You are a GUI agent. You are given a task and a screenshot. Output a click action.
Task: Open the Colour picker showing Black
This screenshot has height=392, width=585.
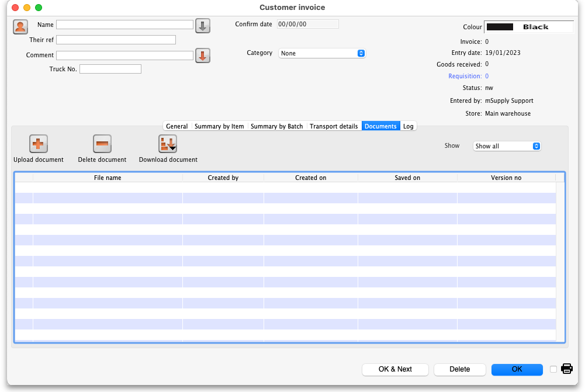(529, 27)
